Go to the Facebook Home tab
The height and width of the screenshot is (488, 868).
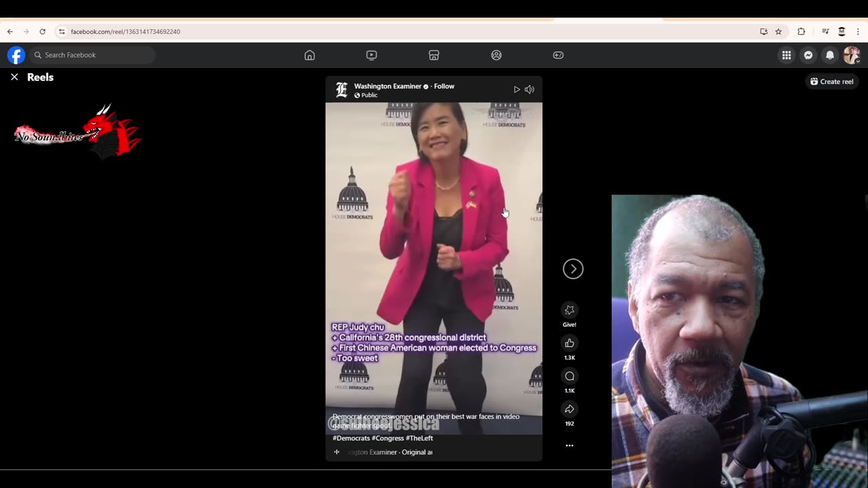(309, 55)
